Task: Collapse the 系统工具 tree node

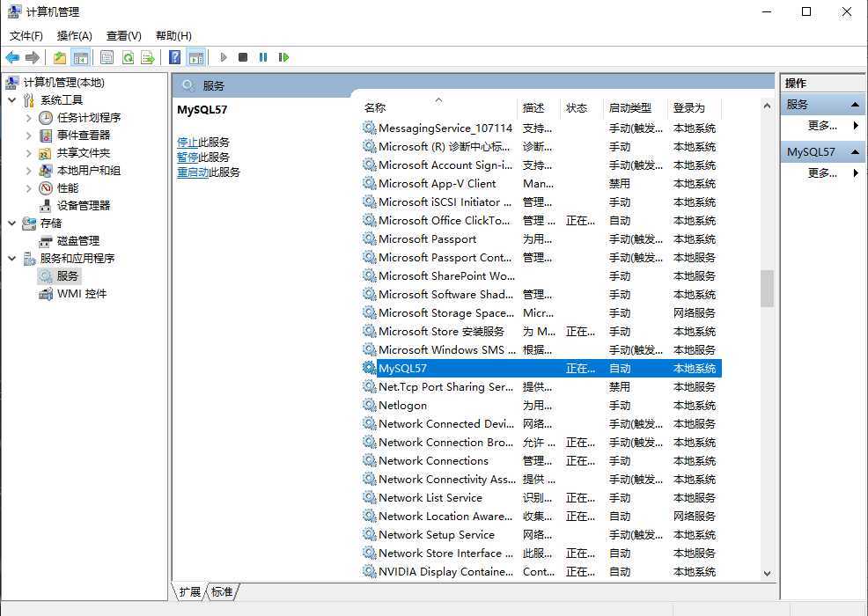Action: tap(12, 100)
